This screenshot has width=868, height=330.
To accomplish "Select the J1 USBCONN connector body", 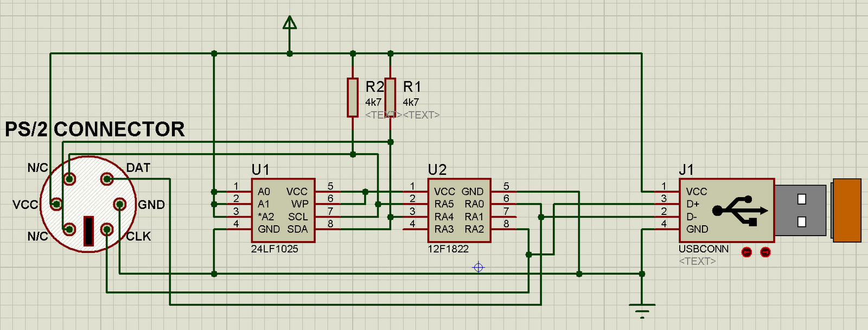I will click(726, 211).
